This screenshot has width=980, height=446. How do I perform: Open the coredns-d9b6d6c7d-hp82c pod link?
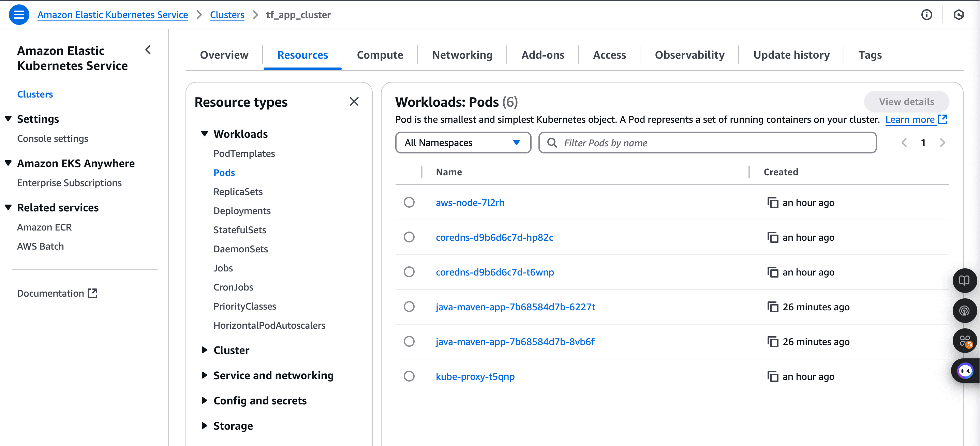click(494, 237)
